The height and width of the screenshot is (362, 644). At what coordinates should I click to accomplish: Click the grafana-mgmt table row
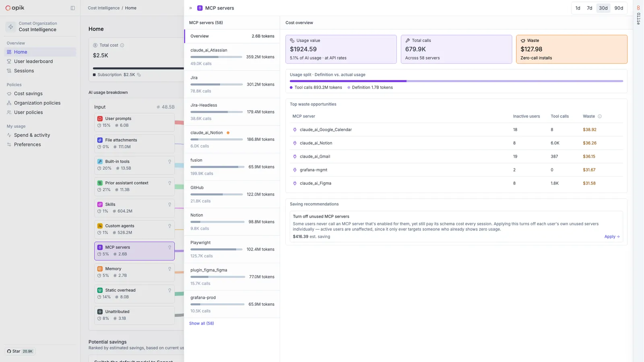coord(456,170)
